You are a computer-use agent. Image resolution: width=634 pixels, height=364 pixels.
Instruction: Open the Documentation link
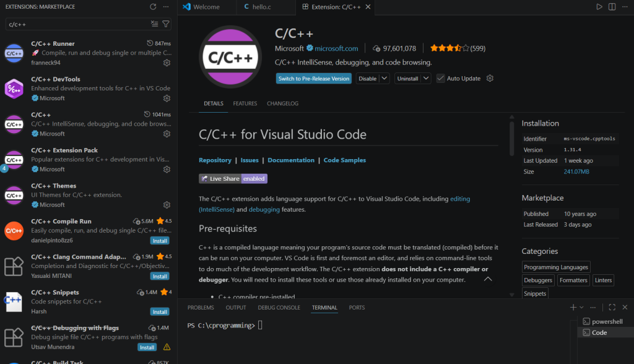click(x=291, y=160)
